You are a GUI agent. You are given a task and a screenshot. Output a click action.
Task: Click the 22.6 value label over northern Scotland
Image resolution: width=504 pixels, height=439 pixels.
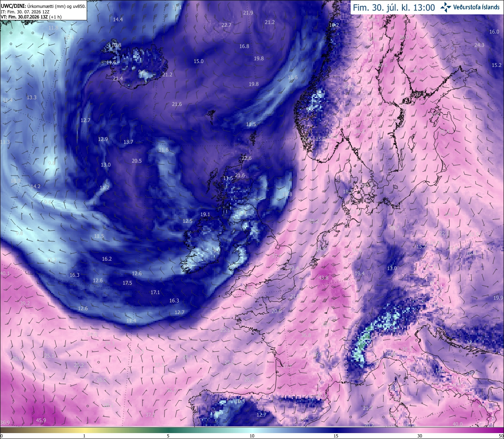(246, 158)
